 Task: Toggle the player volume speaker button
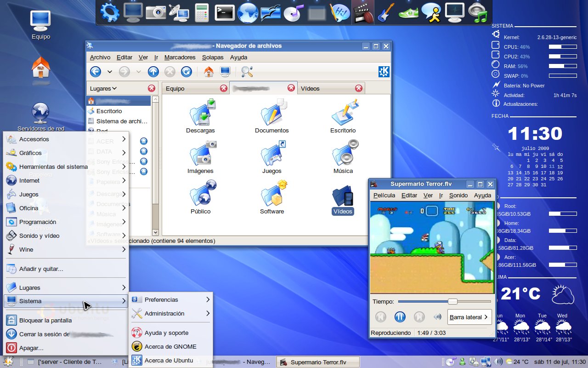click(x=438, y=317)
